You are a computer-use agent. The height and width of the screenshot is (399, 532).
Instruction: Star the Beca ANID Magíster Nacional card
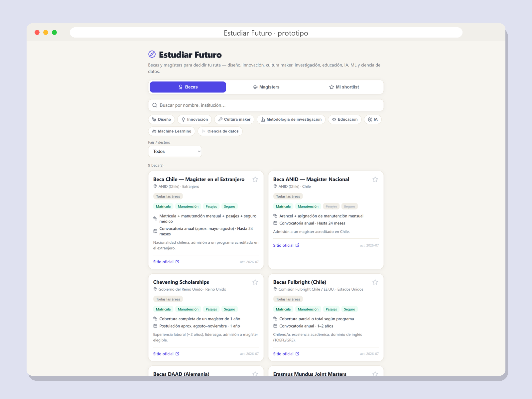tap(375, 180)
